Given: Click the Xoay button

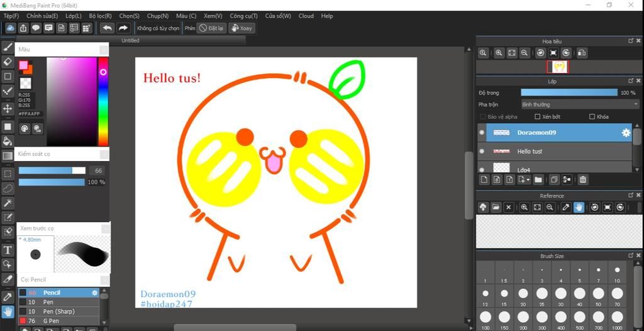Looking at the screenshot, I should (x=241, y=28).
